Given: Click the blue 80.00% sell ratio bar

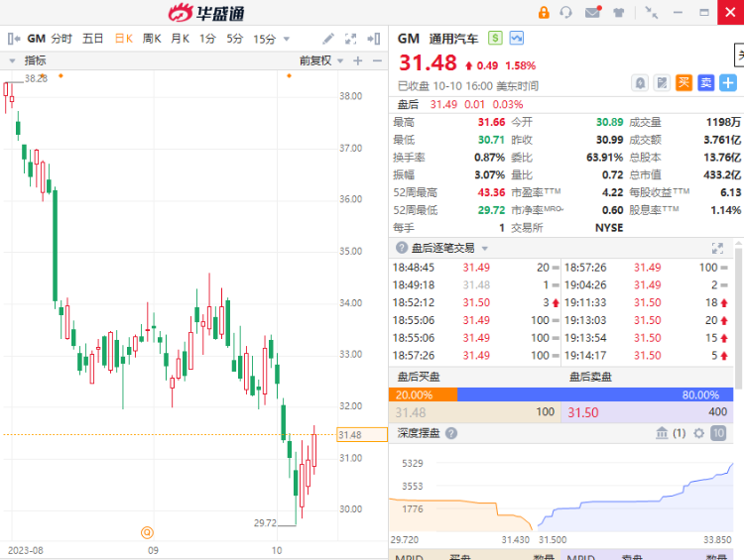Looking at the screenshot, I should click(x=595, y=394).
